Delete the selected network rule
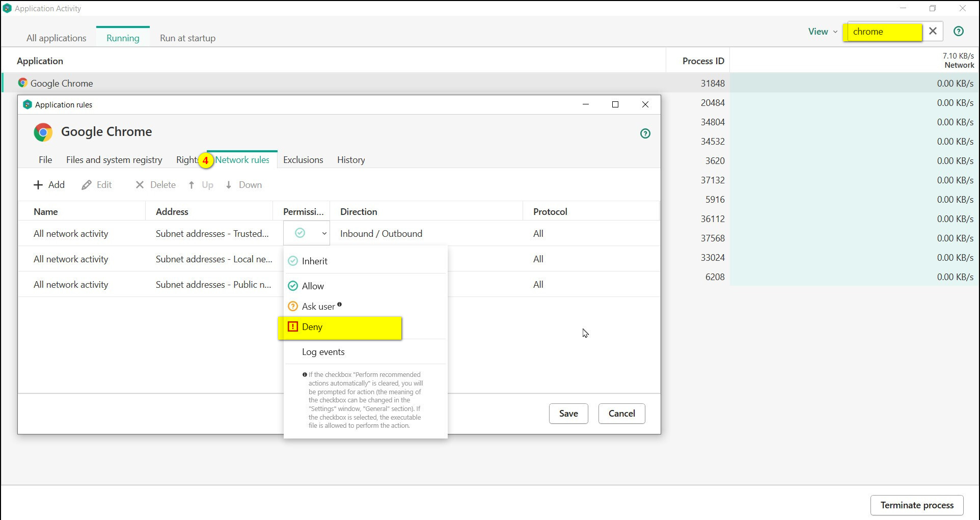Screen dimensions: 980x520 tap(155, 185)
